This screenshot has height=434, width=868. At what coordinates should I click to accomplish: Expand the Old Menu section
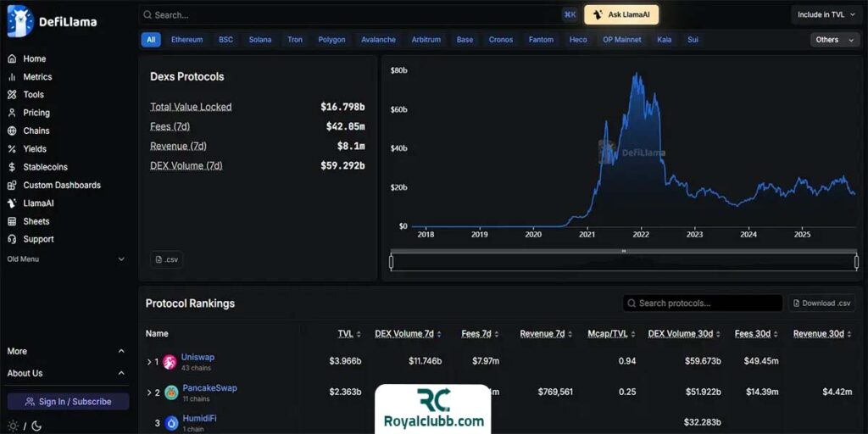coord(66,259)
